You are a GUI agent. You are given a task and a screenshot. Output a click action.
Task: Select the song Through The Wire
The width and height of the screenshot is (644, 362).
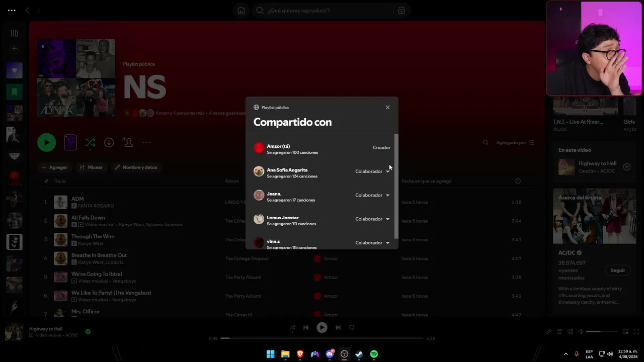(x=93, y=236)
